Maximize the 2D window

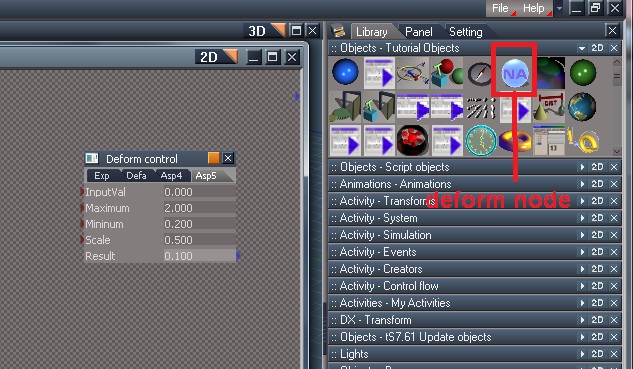click(272, 57)
